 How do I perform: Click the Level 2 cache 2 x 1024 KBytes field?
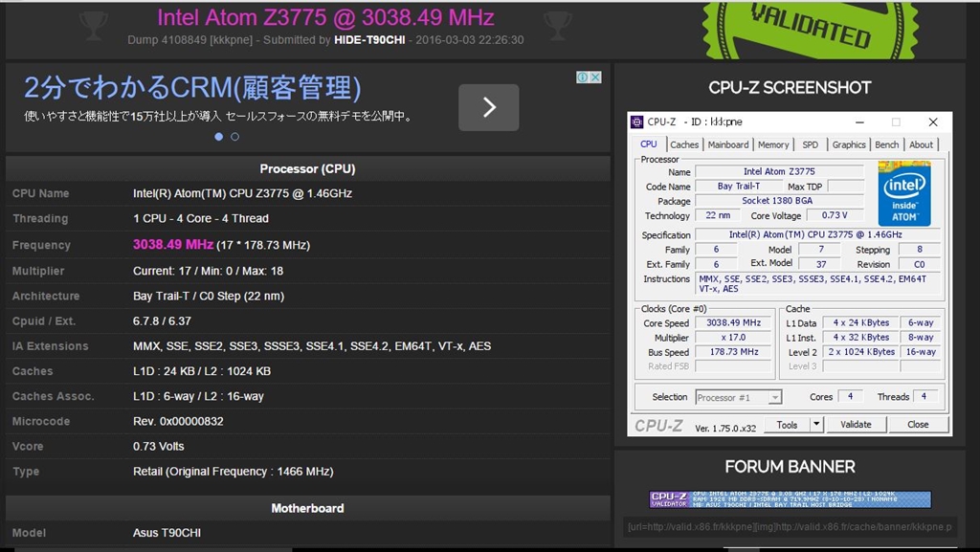[x=860, y=352]
